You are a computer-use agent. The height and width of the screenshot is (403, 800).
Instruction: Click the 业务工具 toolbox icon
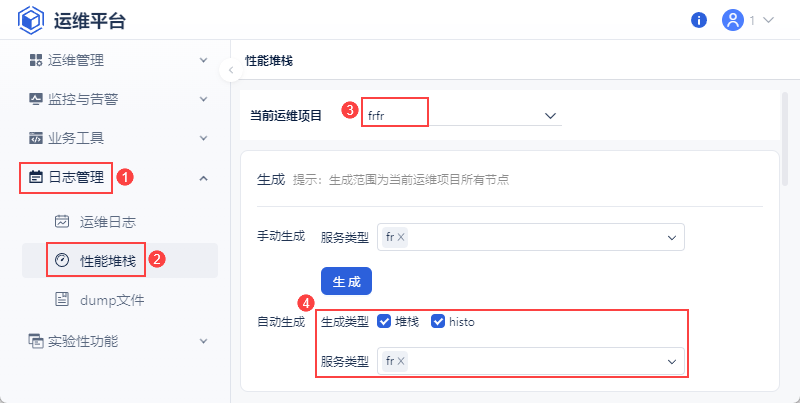36,138
